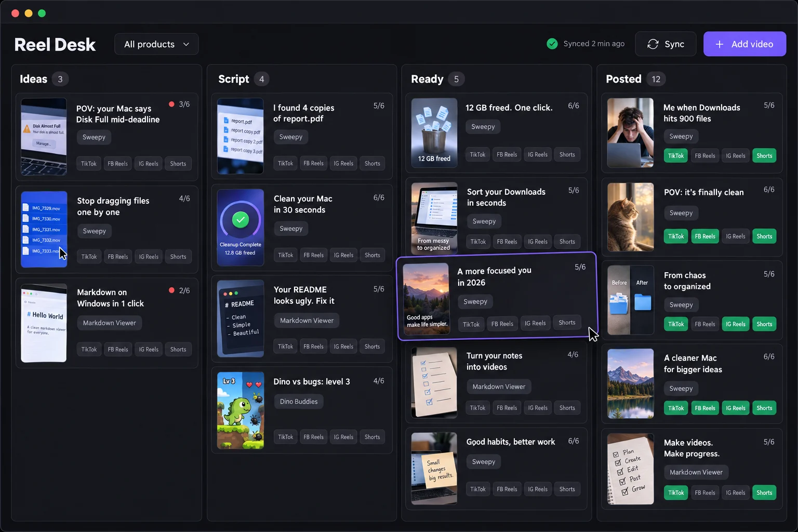Viewport: 798px width, 532px height.
Task: Toggle FB Reels on 'Stop dragging files' card
Action: 118,257
